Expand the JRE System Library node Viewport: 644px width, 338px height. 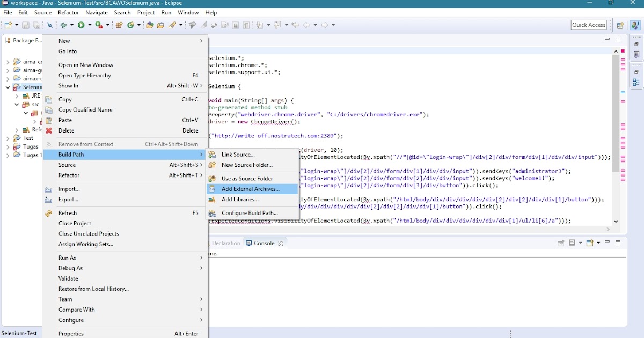(x=17, y=96)
